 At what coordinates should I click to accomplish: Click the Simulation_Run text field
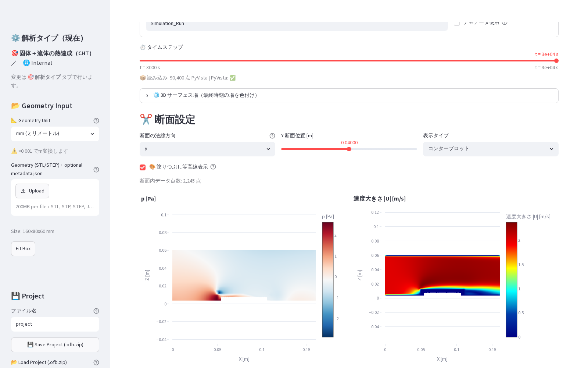[297, 26]
